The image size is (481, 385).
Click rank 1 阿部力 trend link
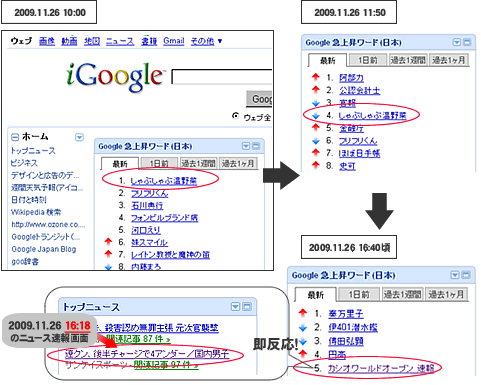[351, 78]
